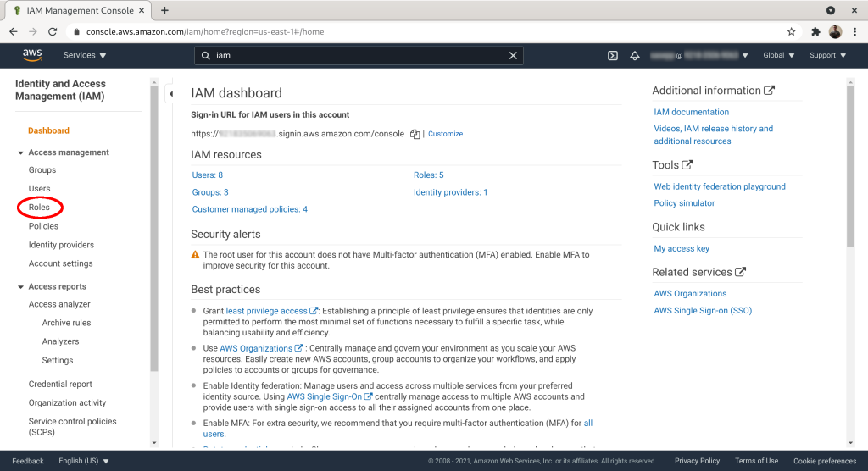Click Customer managed policies: 4 link
Viewport: 868px width, 471px height.
coord(250,209)
